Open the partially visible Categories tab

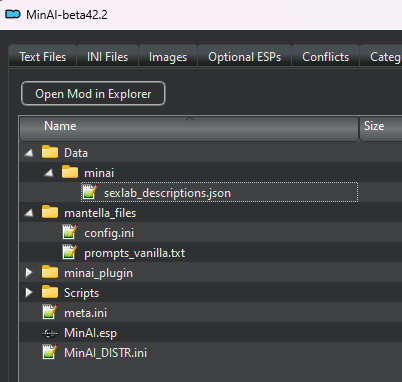click(x=381, y=57)
